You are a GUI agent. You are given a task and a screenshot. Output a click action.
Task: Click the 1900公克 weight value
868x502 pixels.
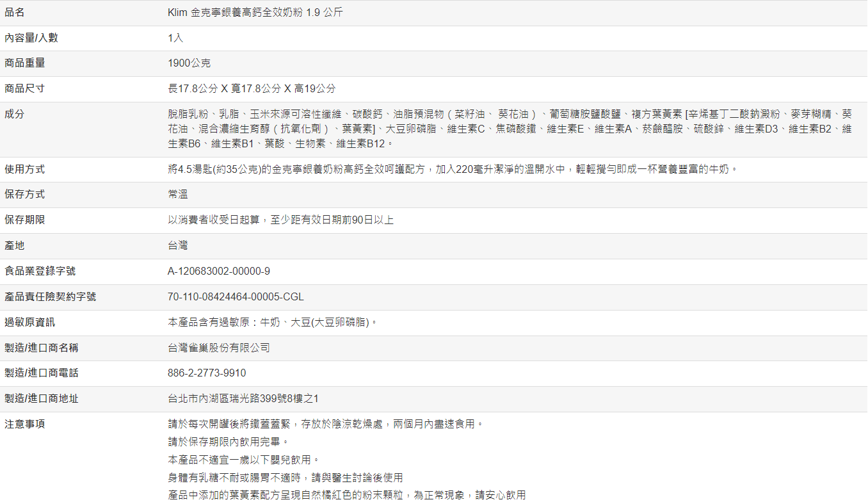[189, 63]
